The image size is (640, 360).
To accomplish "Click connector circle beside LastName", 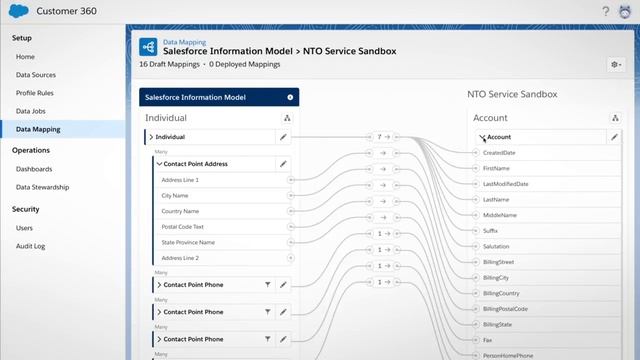I will (x=476, y=200).
